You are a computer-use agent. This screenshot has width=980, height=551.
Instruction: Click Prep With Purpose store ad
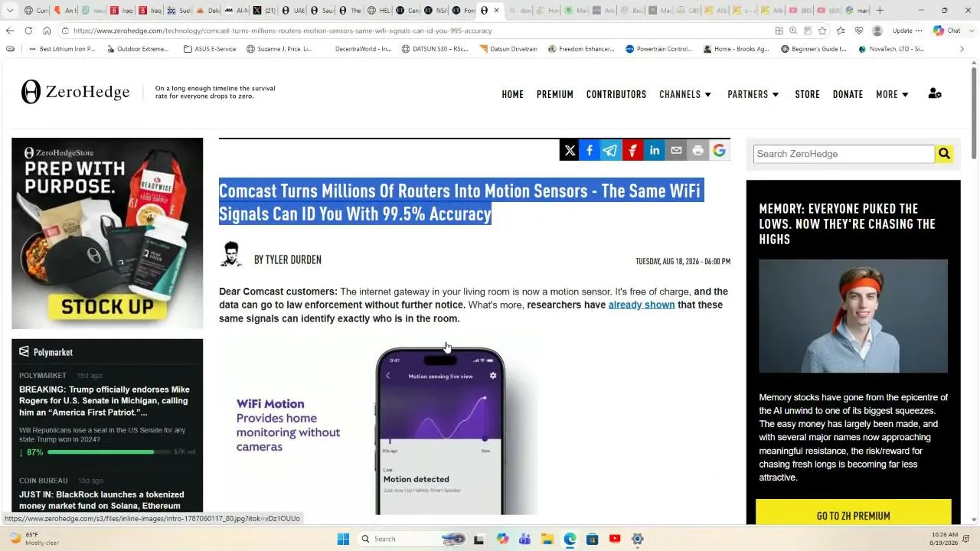pos(107,233)
